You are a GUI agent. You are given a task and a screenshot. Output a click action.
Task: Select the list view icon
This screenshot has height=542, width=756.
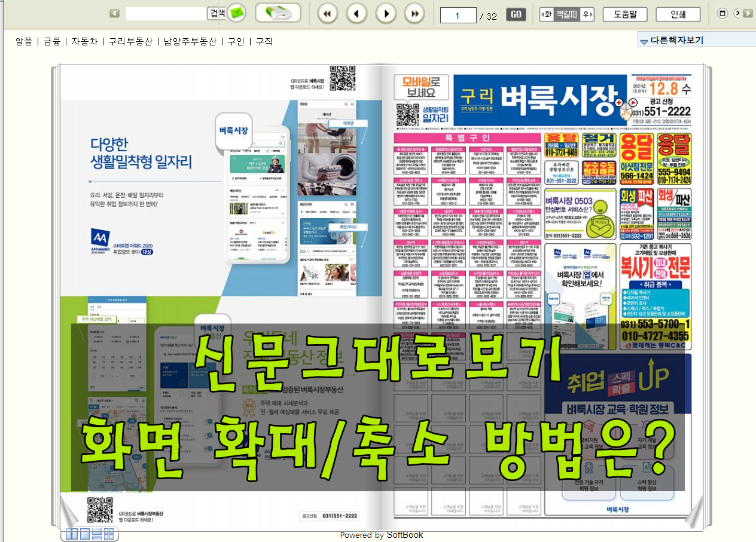click(97, 534)
